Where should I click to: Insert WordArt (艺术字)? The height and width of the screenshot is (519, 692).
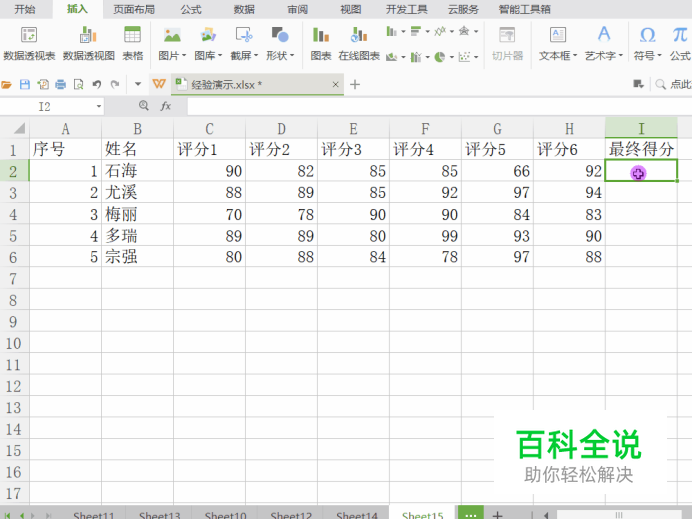pos(603,44)
